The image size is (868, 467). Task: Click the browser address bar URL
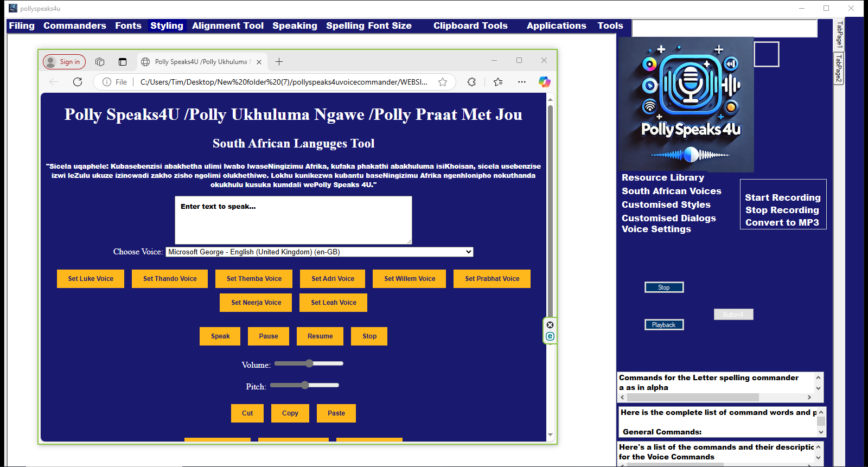[x=284, y=82]
